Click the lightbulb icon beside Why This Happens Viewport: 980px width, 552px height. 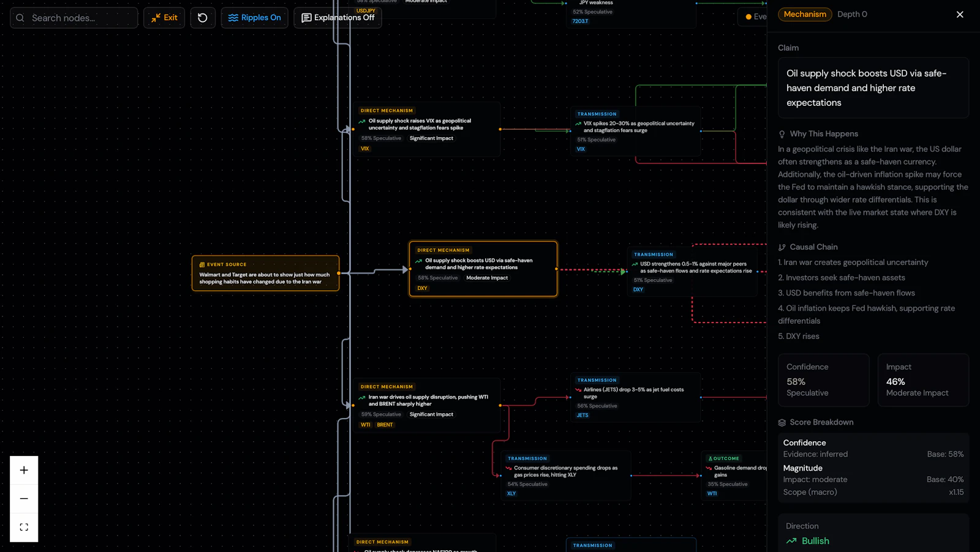[x=782, y=134]
